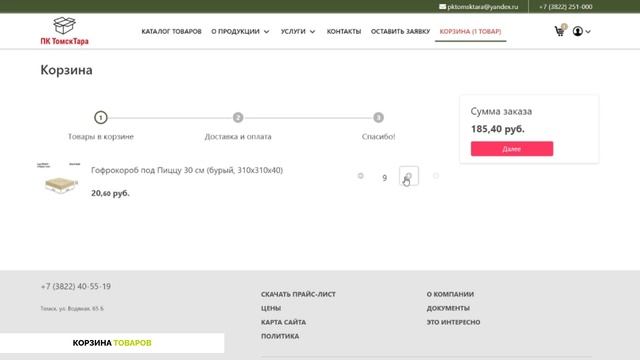Select КОРЗИНА (1 ТОВАР) menu item

click(470, 31)
